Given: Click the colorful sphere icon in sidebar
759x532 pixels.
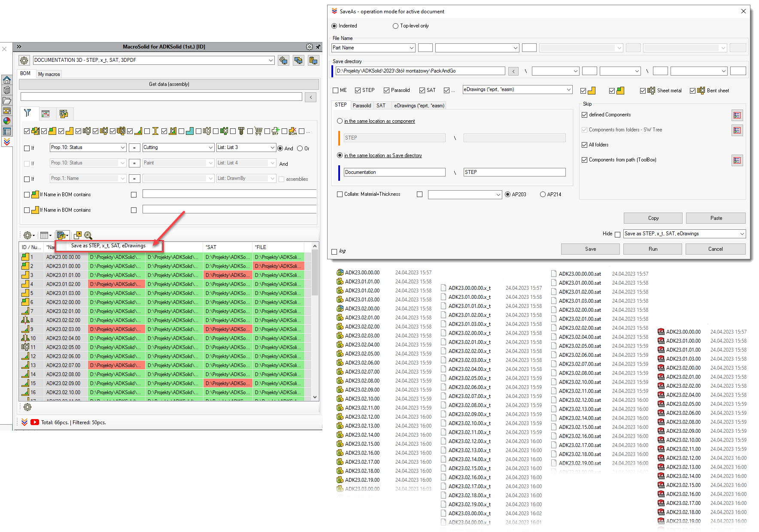Looking at the screenshot, I should click(7, 121).
